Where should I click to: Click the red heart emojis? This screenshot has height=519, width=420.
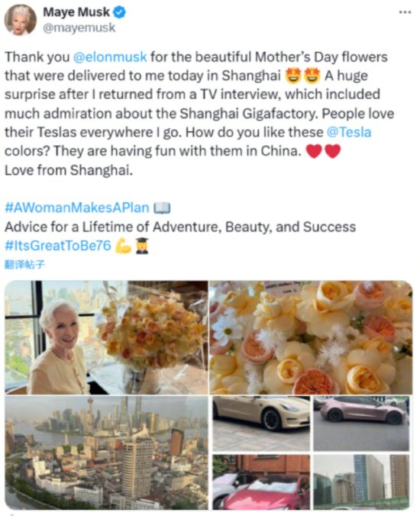click(323, 151)
